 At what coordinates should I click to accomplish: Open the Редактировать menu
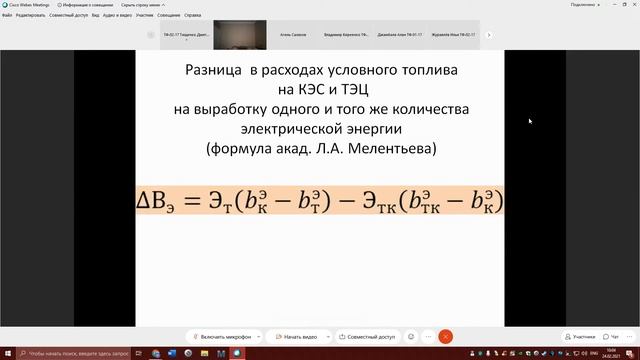pos(30,15)
